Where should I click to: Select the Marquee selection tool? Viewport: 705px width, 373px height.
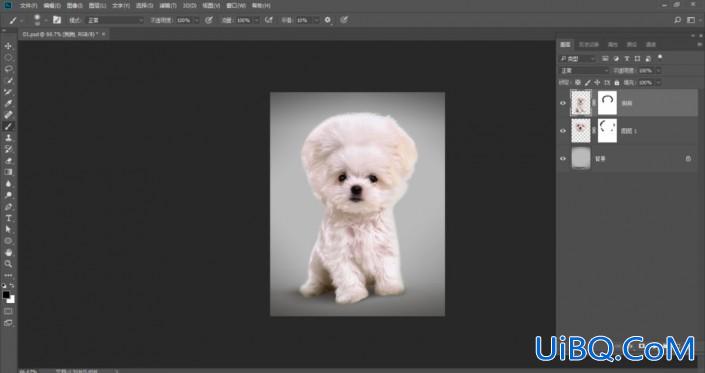coord(8,58)
